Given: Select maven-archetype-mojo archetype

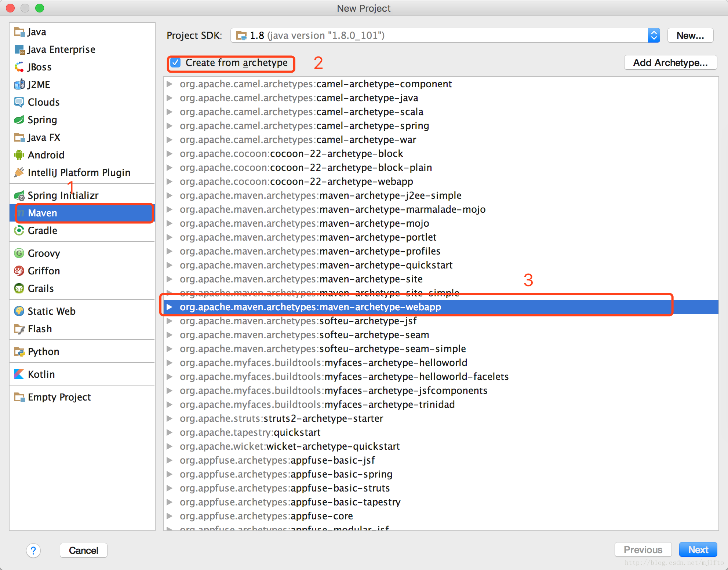Looking at the screenshot, I should click(441, 223).
